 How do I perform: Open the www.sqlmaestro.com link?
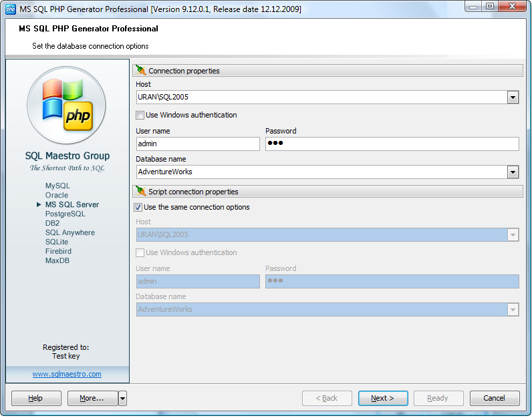point(67,375)
